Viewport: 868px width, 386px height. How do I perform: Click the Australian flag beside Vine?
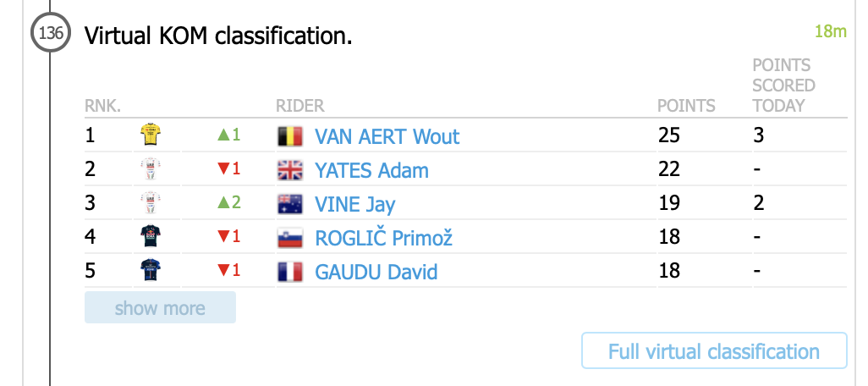click(289, 204)
